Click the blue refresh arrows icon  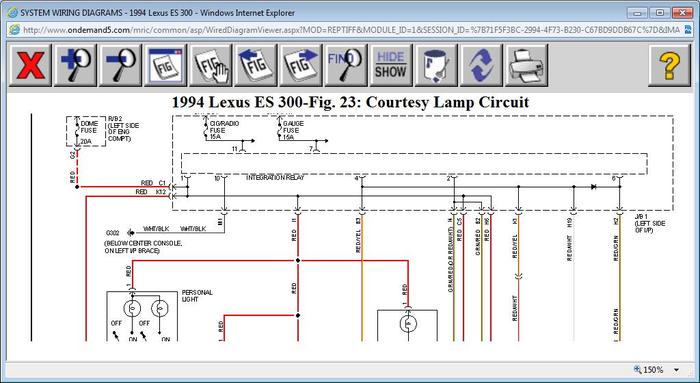(481, 65)
